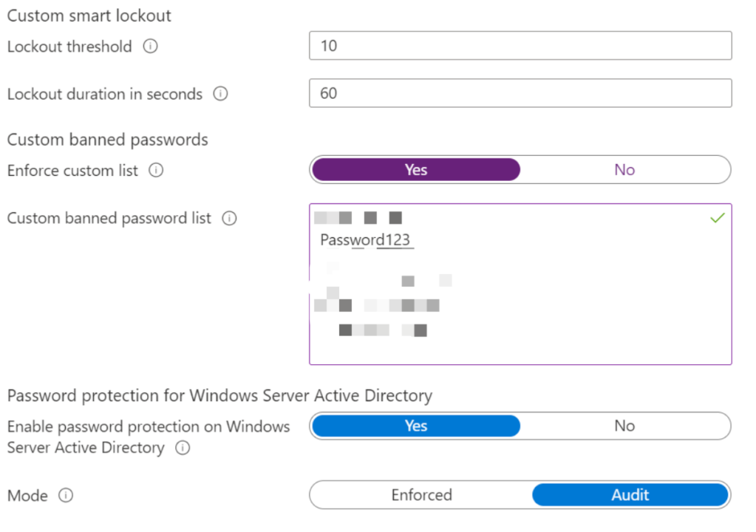Image resolution: width=756 pixels, height=532 pixels.
Task: Click the Custom banned passwords section heading
Action: pyautogui.click(x=107, y=140)
